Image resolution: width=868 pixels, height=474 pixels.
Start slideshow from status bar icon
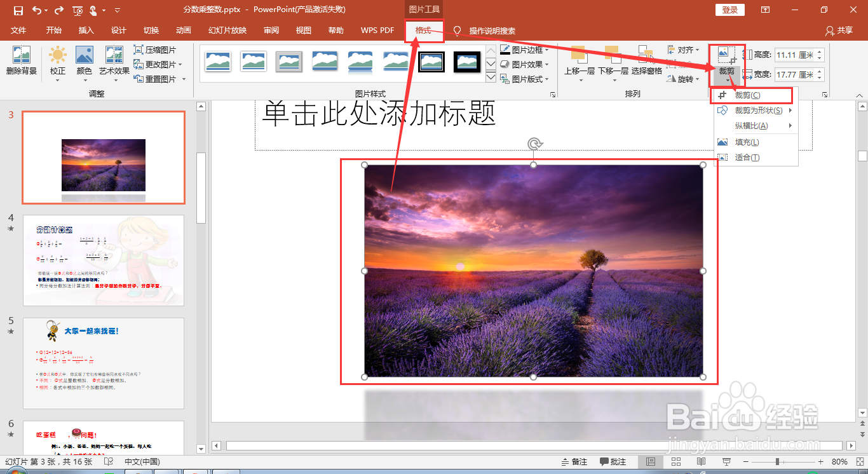click(727, 461)
